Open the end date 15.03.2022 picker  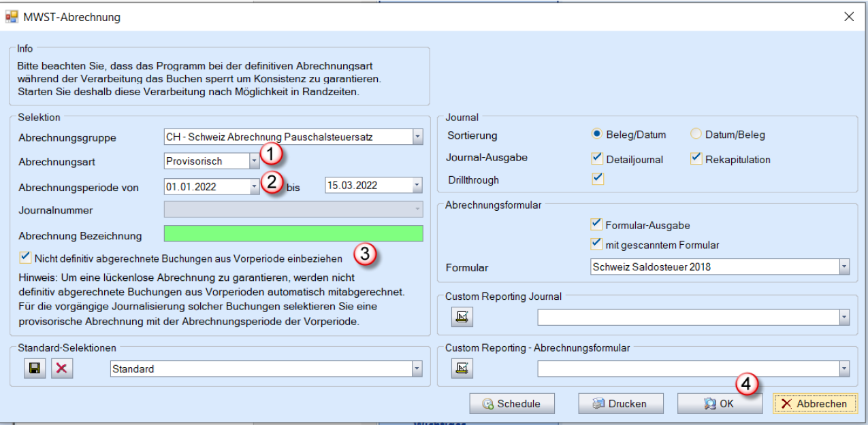tap(416, 185)
